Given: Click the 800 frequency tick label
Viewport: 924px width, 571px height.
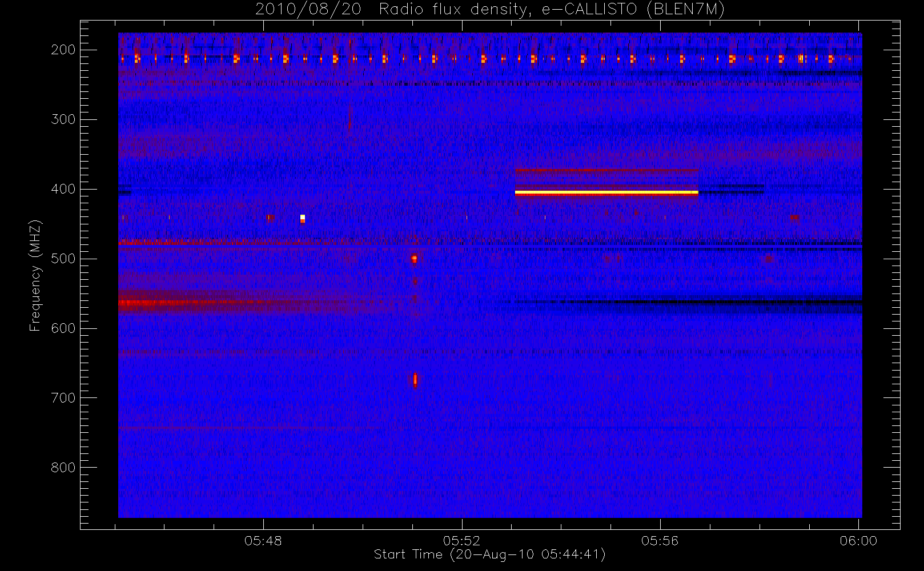Looking at the screenshot, I should coord(63,468).
